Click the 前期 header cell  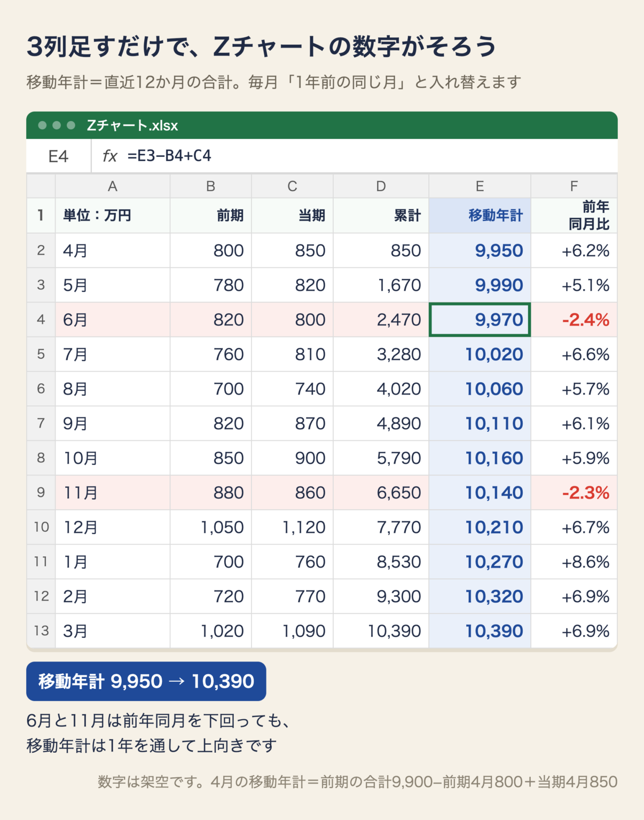coord(211,216)
